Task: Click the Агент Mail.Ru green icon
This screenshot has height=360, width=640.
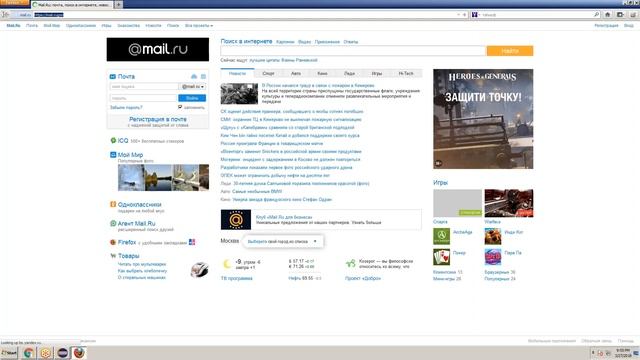Action: [x=113, y=223]
